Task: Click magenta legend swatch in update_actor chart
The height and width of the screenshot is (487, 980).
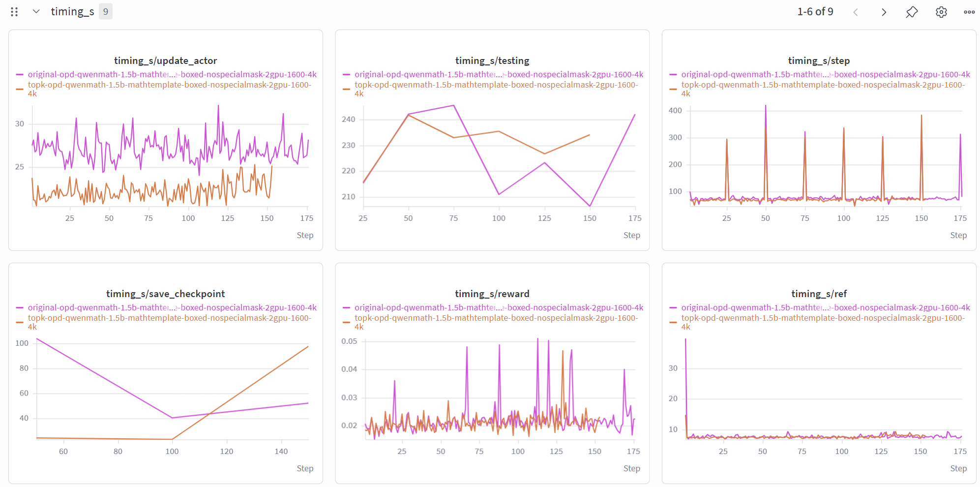Action: point(20,75)
